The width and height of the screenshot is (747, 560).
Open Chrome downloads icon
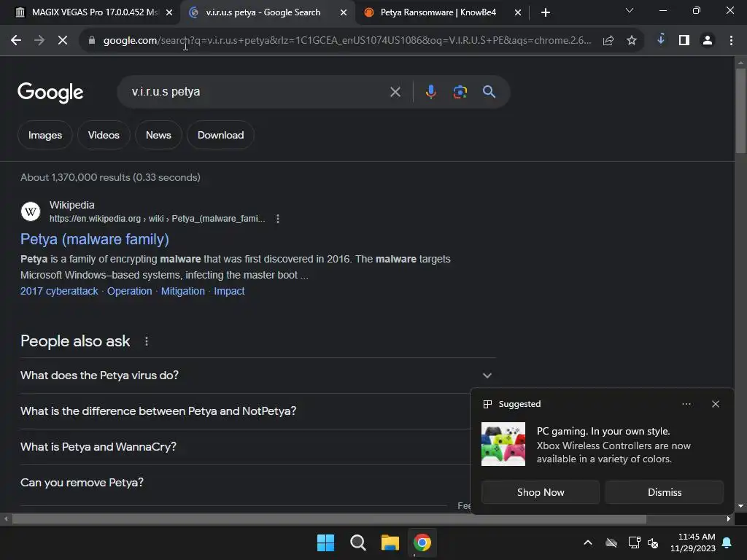coord(661,39)
